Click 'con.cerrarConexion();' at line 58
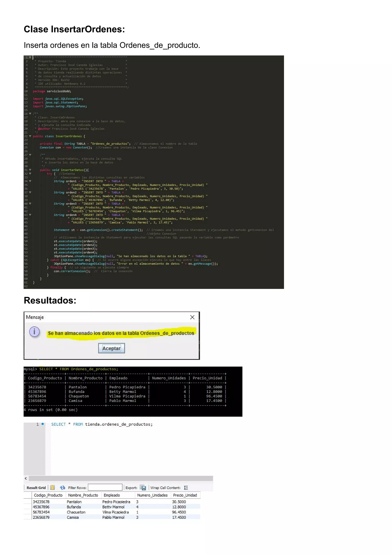392x555 pixels. click(72, 271)
